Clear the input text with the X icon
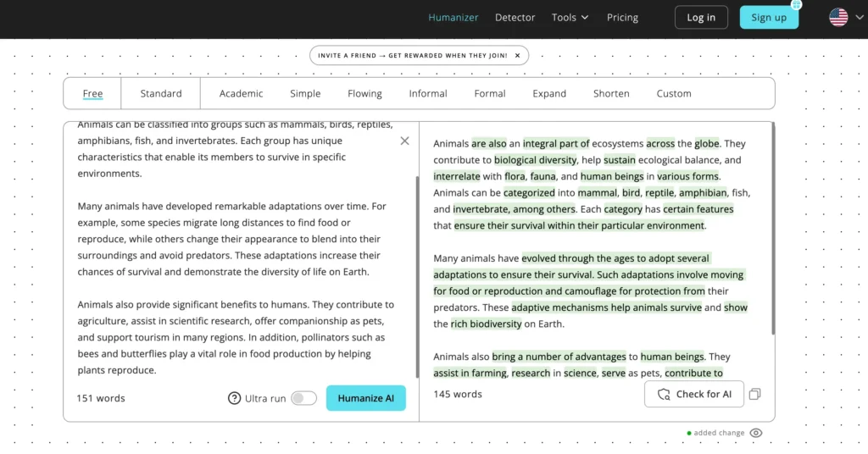Image resolution: width=868 pixels, height=454 pixels. tap(404, 141)
